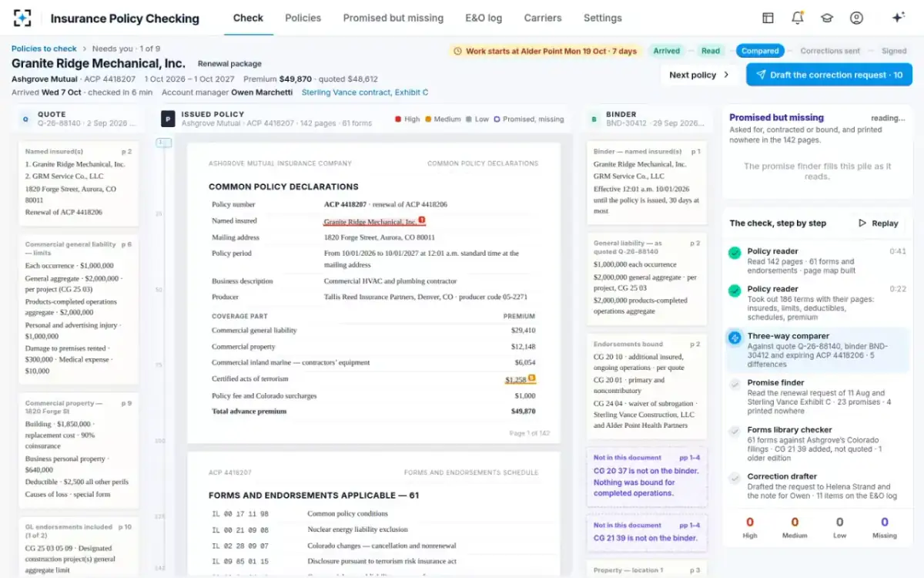Toggle the Medium severity legend filter

tap(443, 119)
